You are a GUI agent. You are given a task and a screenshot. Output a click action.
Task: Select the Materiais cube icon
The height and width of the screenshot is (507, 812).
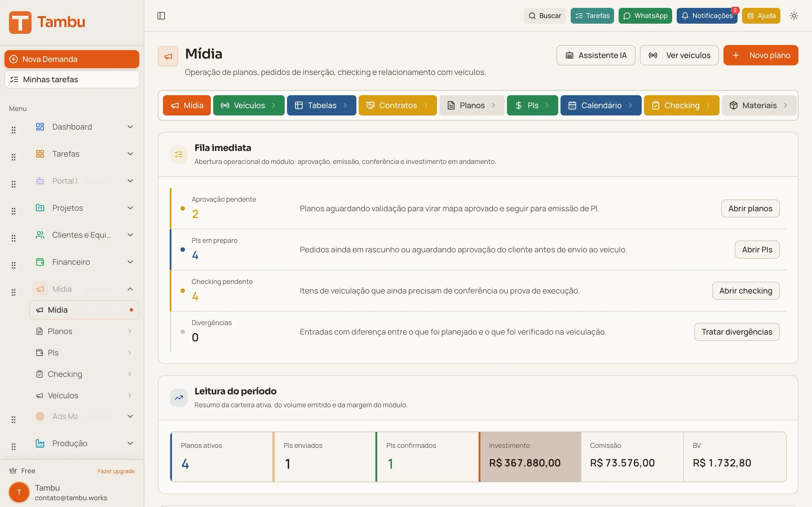coord(734,105)
